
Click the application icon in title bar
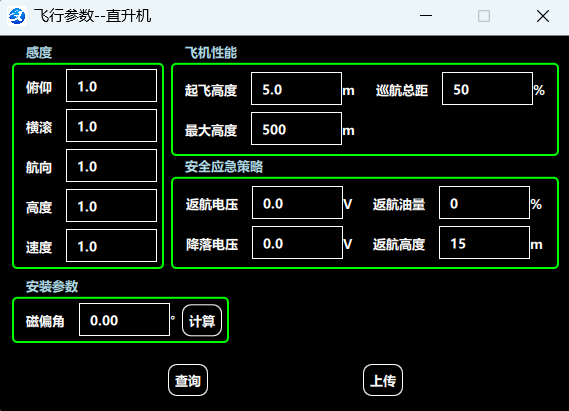pyautogui.click(x=17, y=16)
